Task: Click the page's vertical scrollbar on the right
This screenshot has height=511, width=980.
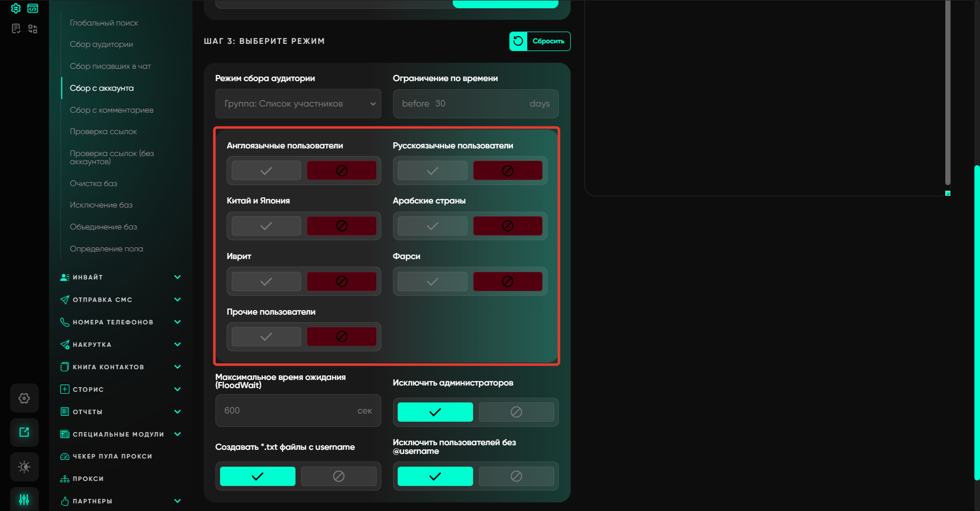Action: (976, 321)
